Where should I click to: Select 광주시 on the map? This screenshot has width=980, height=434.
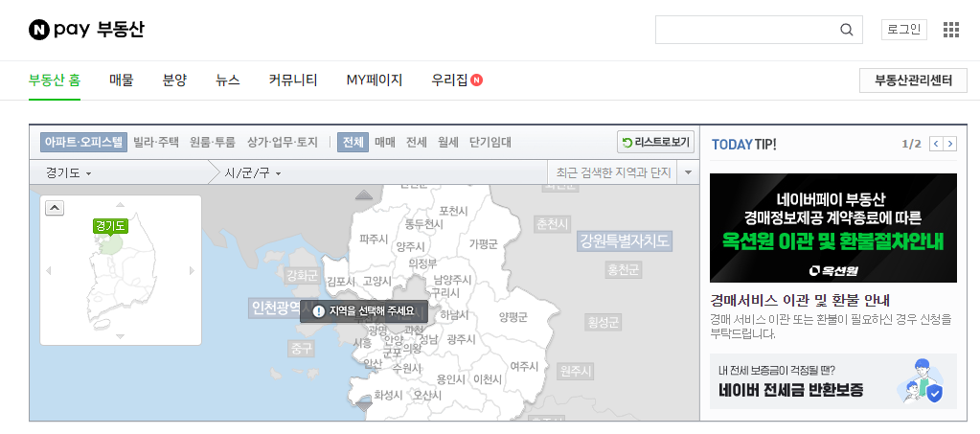(x=461, y=339)
